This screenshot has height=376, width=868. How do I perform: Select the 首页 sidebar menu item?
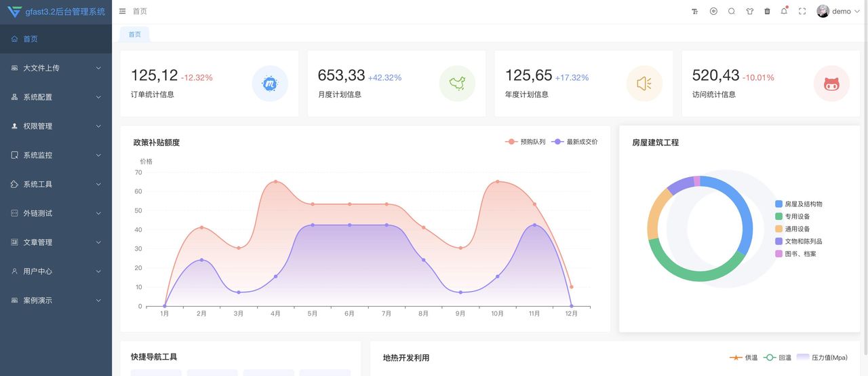click(x=56, y=39)
